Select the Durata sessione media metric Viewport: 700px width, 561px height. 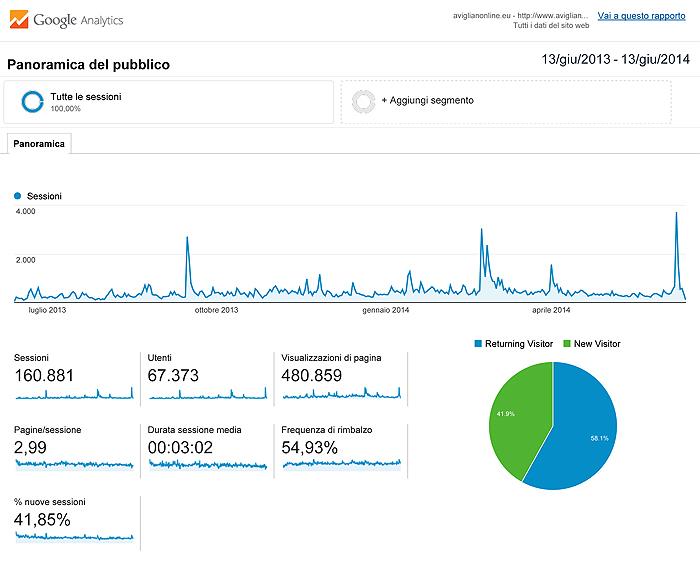tap(207, 448)
